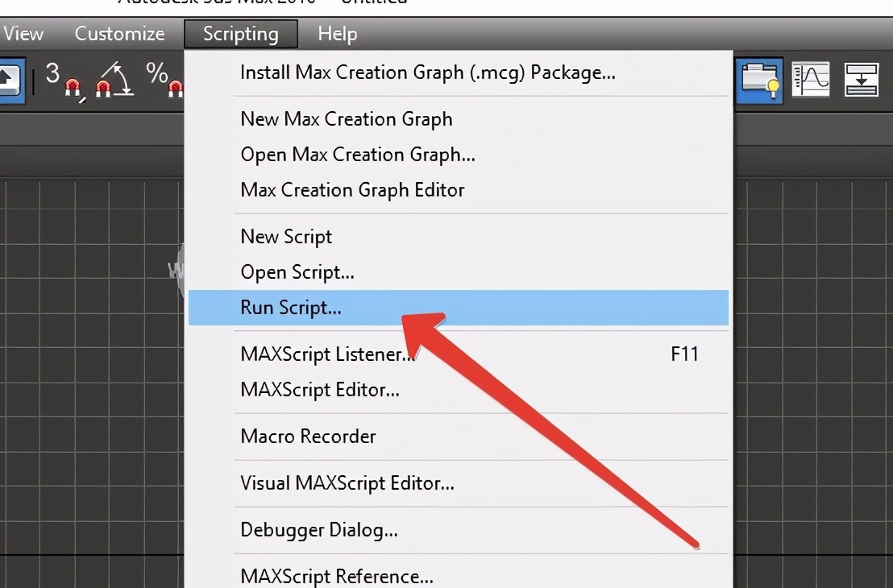
Task: Choose Install Max Creation Graph (.mcg) Package...
Action: click(x=428, y=72)
